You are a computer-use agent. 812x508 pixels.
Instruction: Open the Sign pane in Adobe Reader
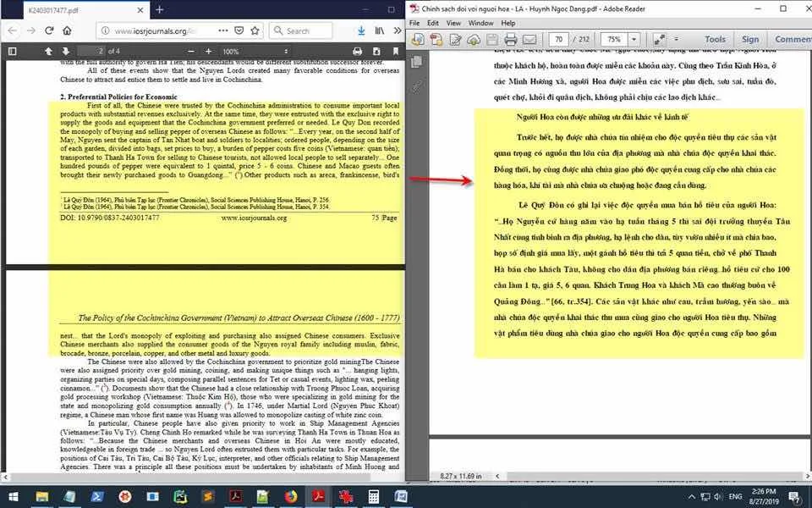(x=750, y=40)
